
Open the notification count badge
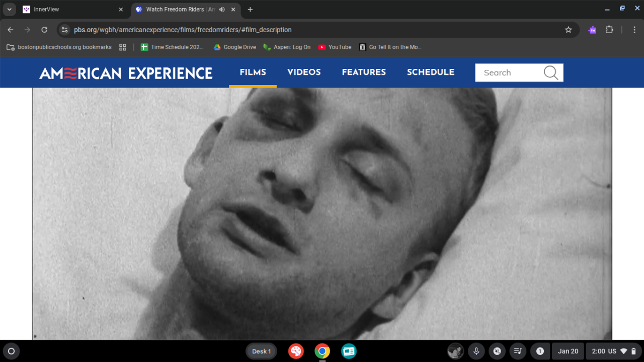(x=540, y=351)
